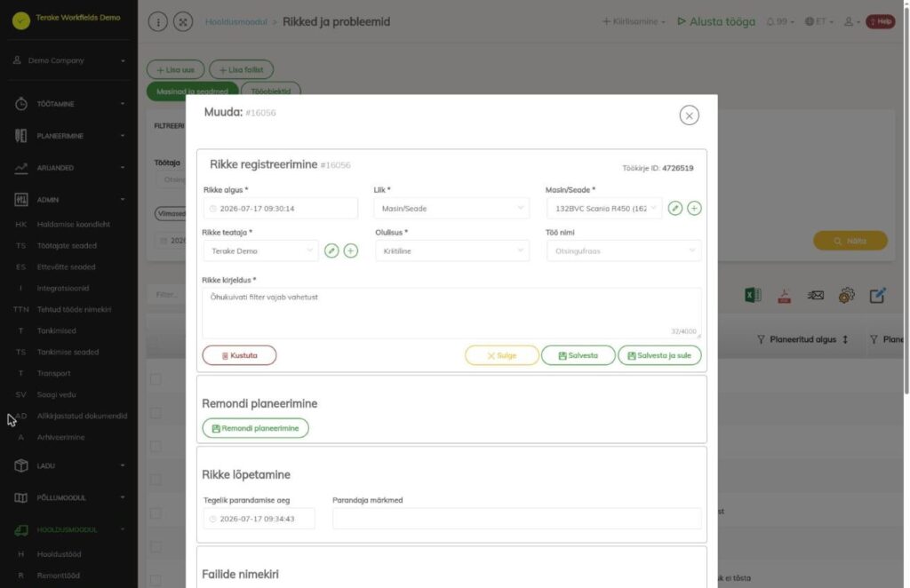Click the Parandaja märkmed input field
Viewport: 910px width, 588px height.
pos(516,519)
